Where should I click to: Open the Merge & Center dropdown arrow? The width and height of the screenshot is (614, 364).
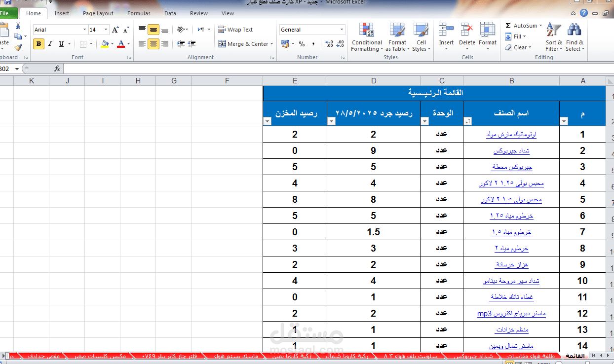pos(272,44)
